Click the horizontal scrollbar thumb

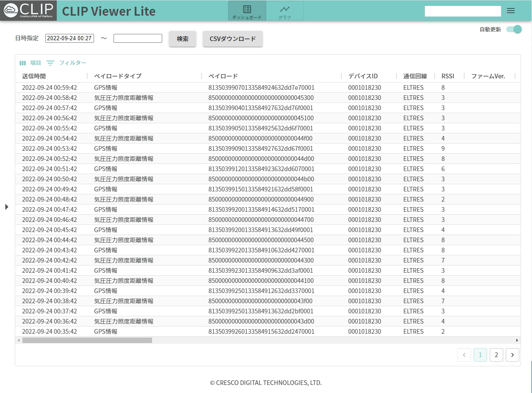click(87, 340)
